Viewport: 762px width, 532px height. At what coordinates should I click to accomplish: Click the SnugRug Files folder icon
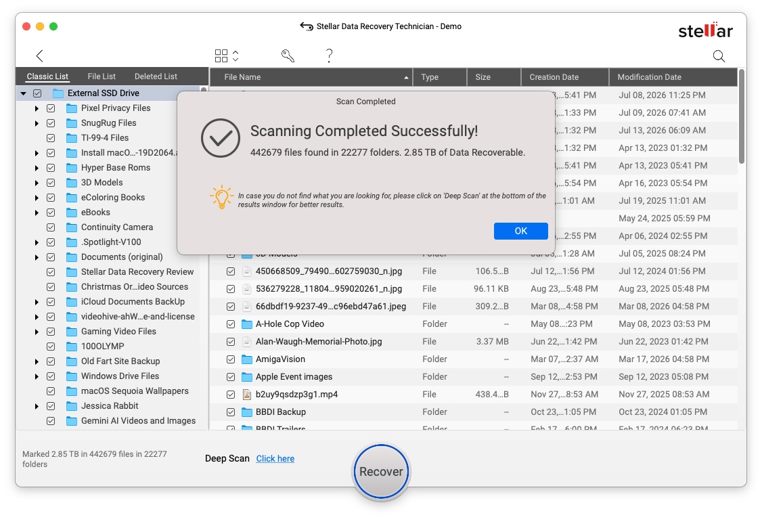[x=72, y=123]
